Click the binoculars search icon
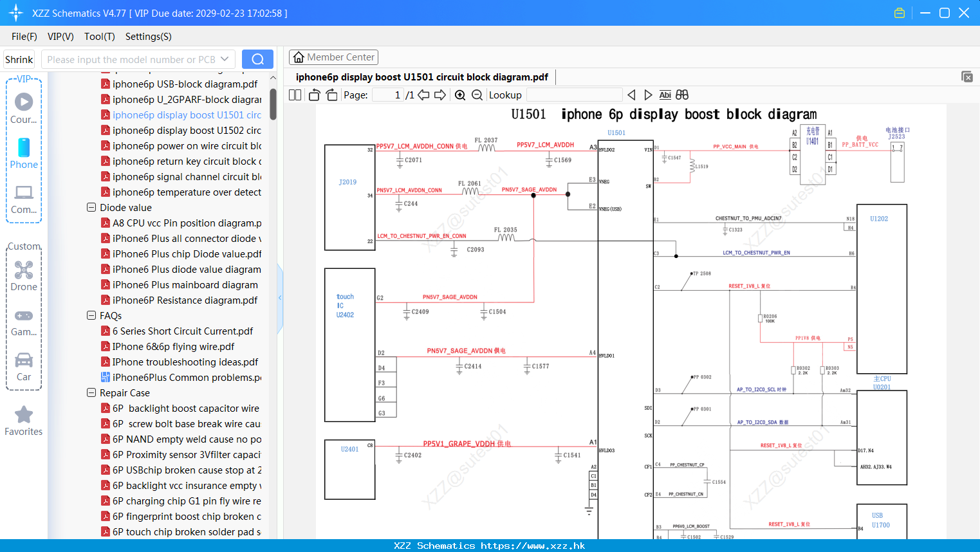The width and height of the screenshot is (980, 552). 682,95
